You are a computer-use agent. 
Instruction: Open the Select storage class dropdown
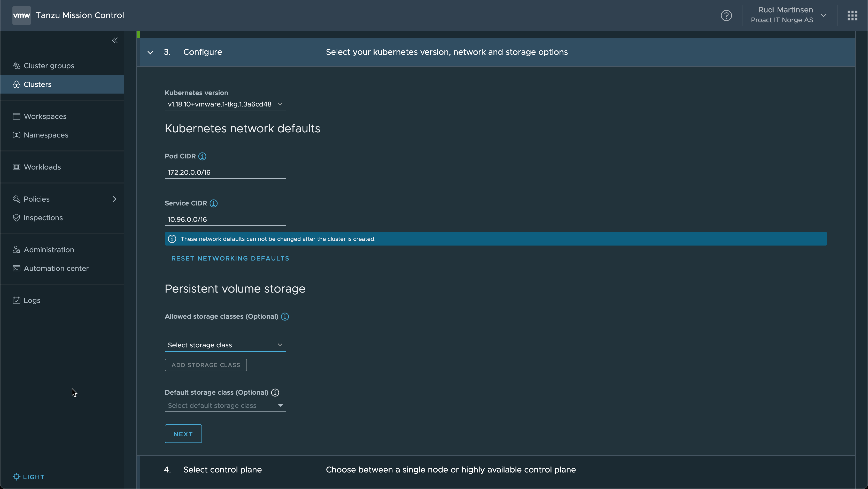(225, 345)
